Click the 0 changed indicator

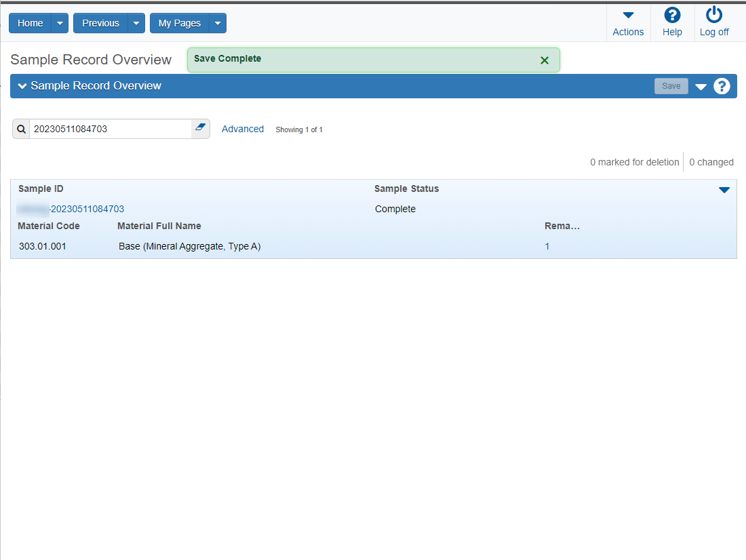point(711,162)
